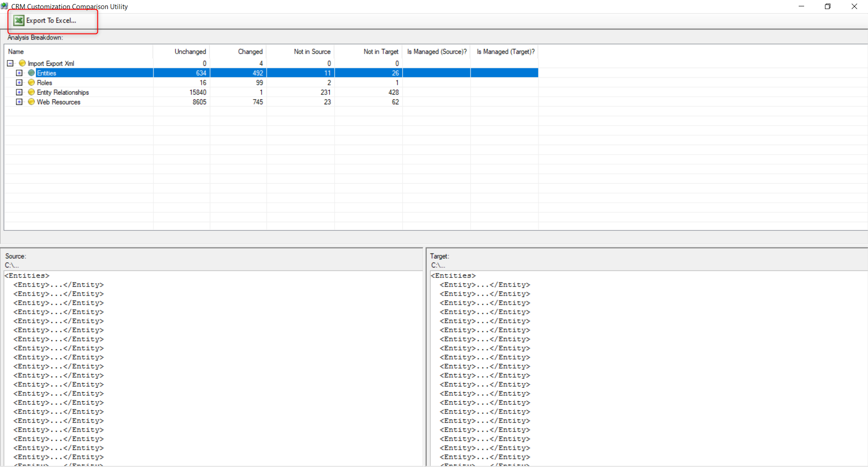Viewport: 868px width, 467px height.
Task: Click the Unchanged column header
Action: 181,52
